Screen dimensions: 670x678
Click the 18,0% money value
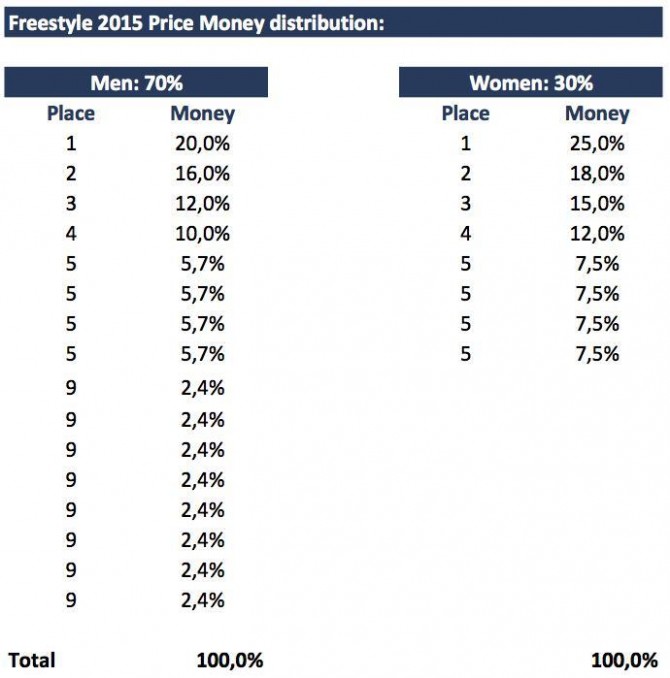coord(597,173)
